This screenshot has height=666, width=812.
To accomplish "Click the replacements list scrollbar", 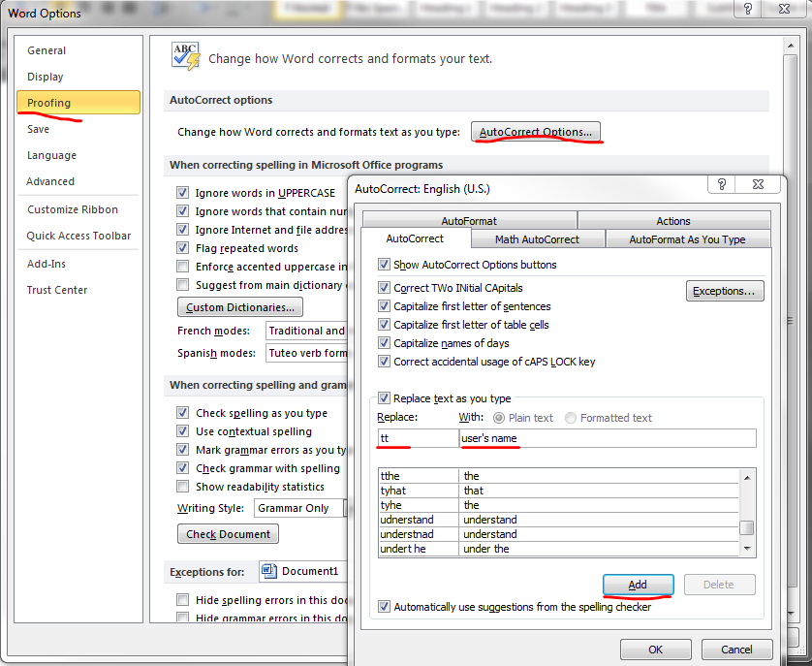I will [x=747, y=528].
